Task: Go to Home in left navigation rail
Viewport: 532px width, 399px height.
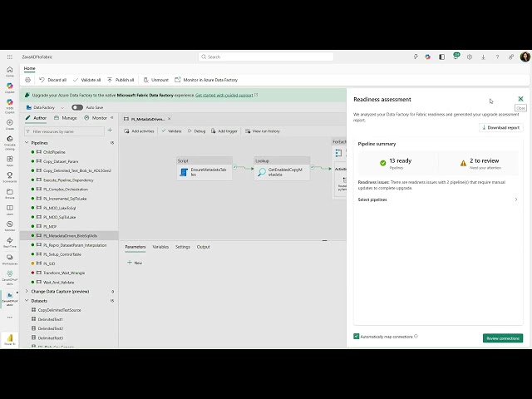Action: pyautogui.click(x=10, y=71)
